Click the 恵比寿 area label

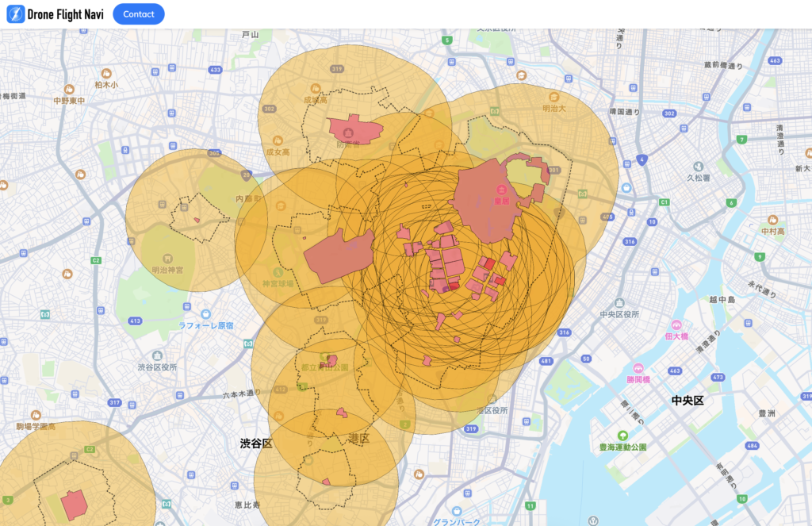[x=247, y=505]
